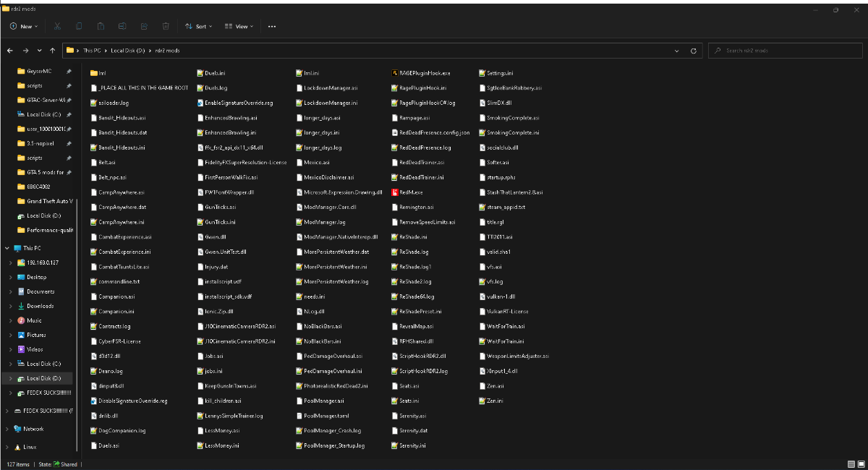868x470 pixels.
Task: Click the Delete trash can icon
Action: click(x=166, y=26)
